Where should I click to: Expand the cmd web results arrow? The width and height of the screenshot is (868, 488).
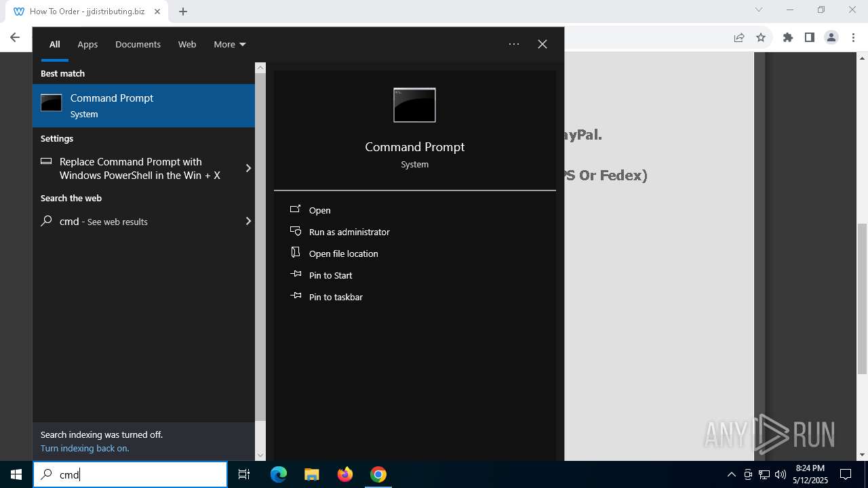click(x=248, y=221)
